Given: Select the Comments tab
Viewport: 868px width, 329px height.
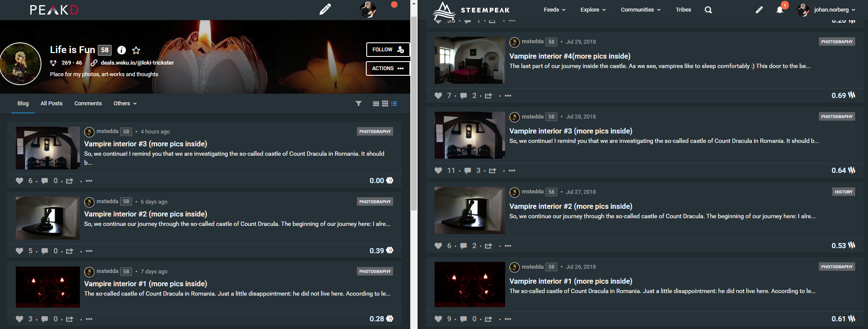Looking at the screenshot, I should (x=88, y=104).
